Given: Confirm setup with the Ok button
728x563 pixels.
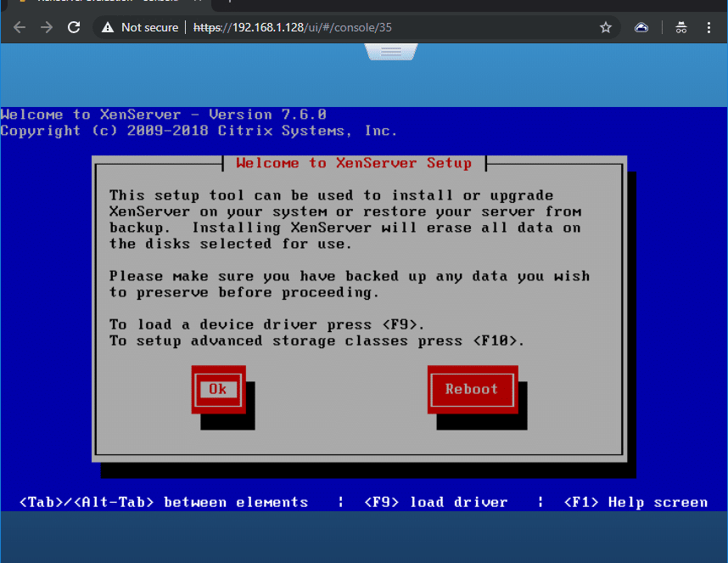Looking at the screenshot, I should [218, 389].
